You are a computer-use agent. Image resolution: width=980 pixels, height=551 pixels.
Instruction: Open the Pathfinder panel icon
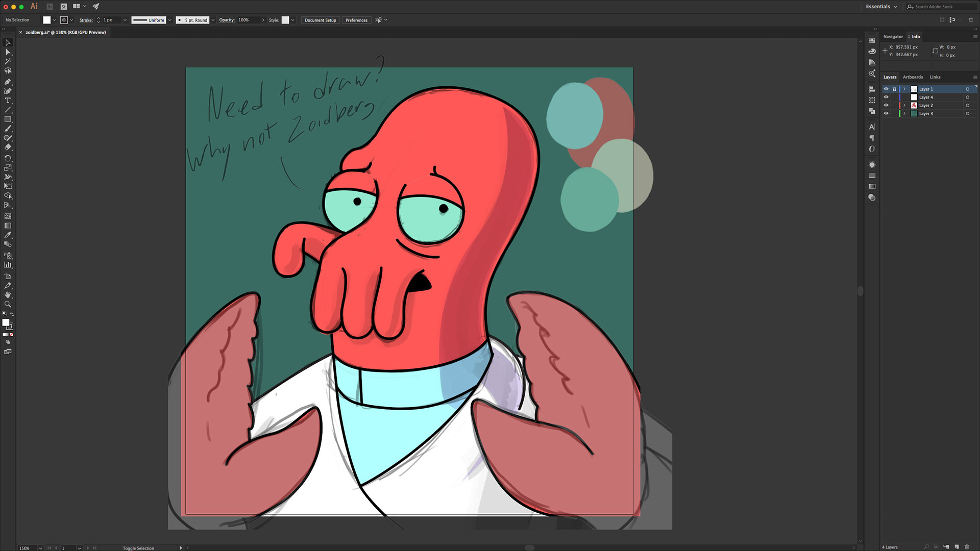click(x=872, y=111)
